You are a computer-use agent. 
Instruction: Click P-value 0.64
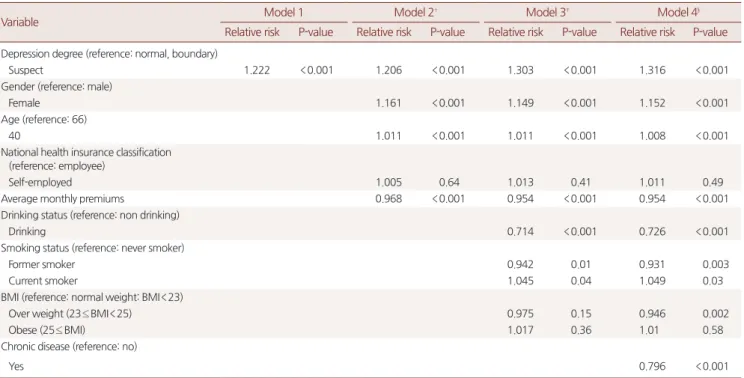point(449,183)
